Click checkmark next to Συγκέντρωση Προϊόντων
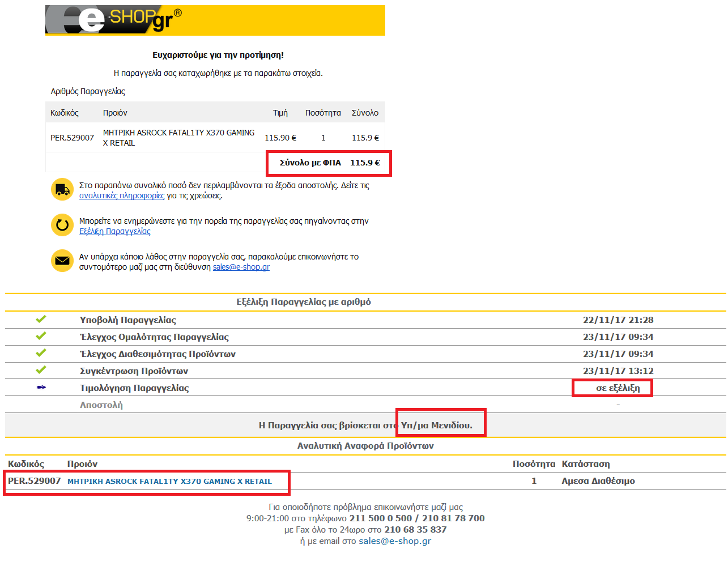 click(41, 371)
